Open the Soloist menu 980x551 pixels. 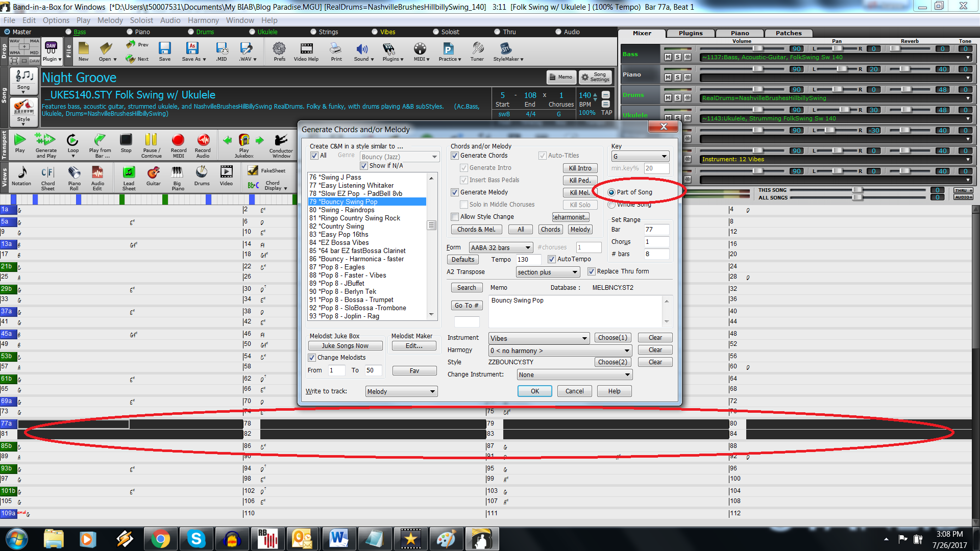click(141, 20)
